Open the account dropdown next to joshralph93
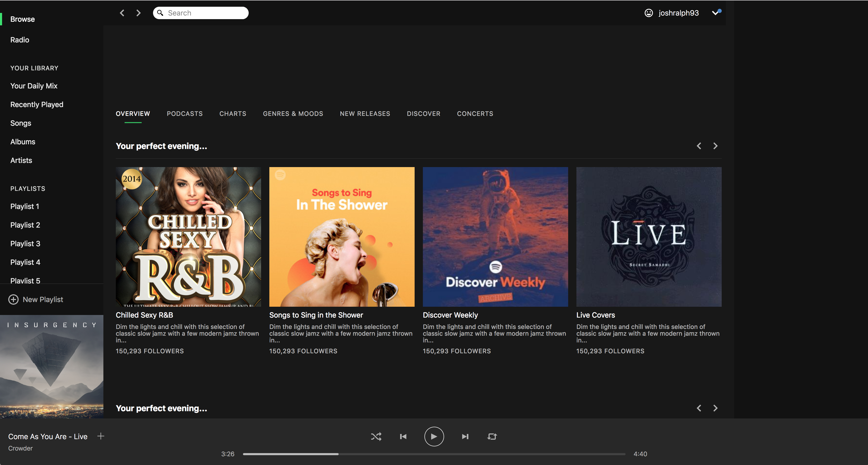This screenshot has width=868, height=465. [x=715, y=13]
